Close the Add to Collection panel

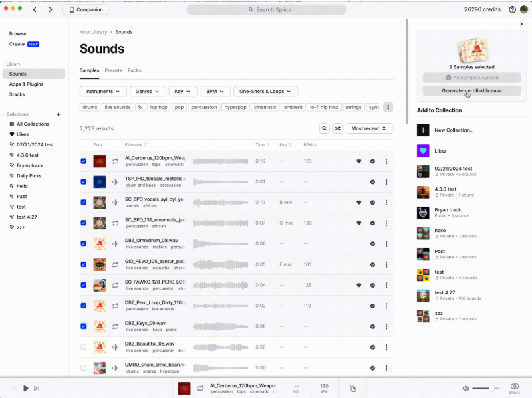coord(521,24)
